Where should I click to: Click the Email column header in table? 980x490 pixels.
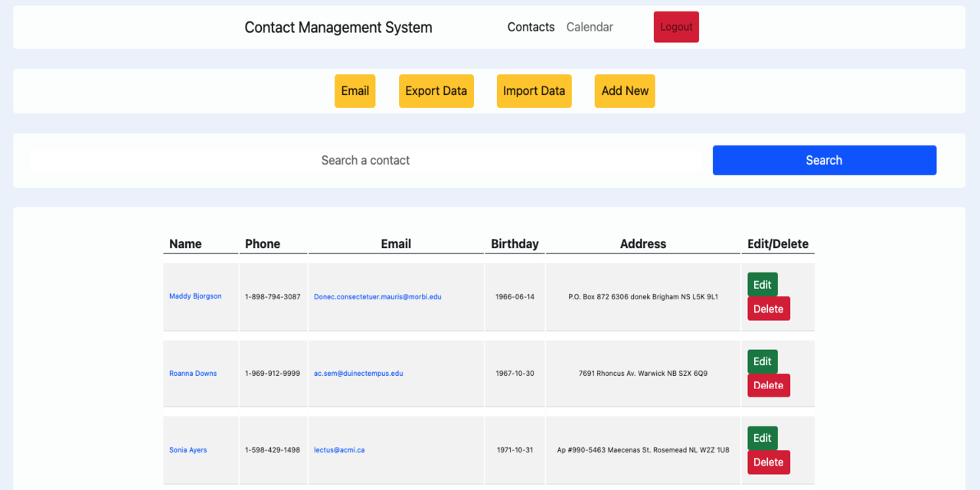tap(396, 244)
